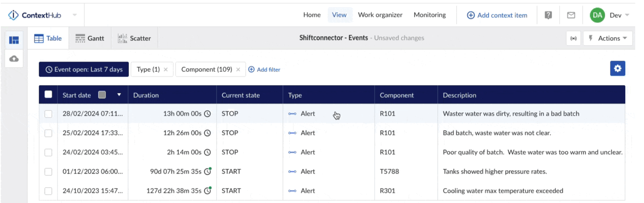Click the DA user avatar
644x203 pixels.
597,15
